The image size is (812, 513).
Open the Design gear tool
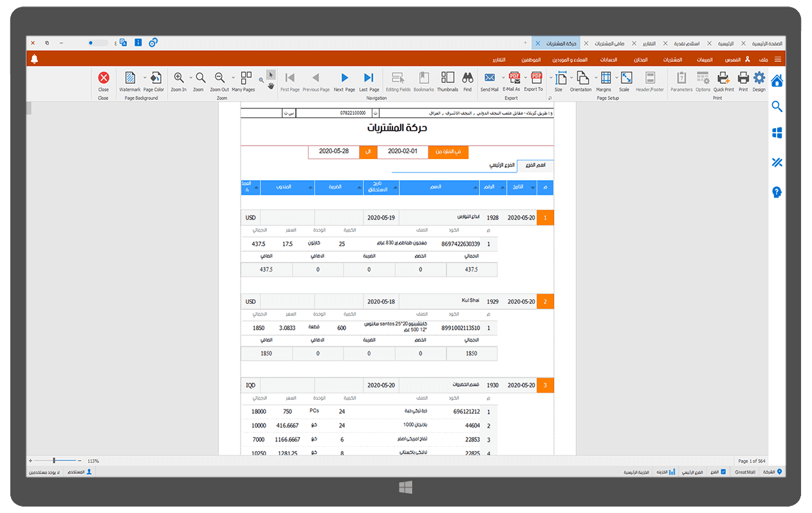click(759, 79)
